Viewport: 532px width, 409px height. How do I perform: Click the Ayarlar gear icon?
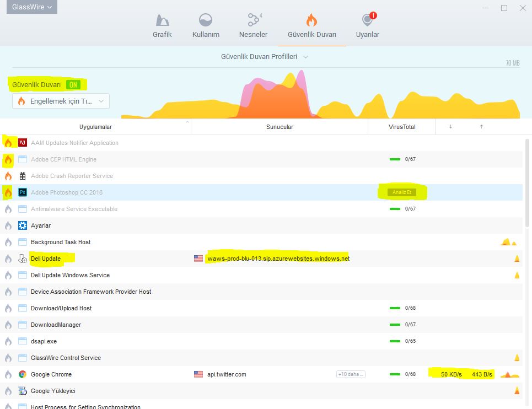[x=23, y=225]
